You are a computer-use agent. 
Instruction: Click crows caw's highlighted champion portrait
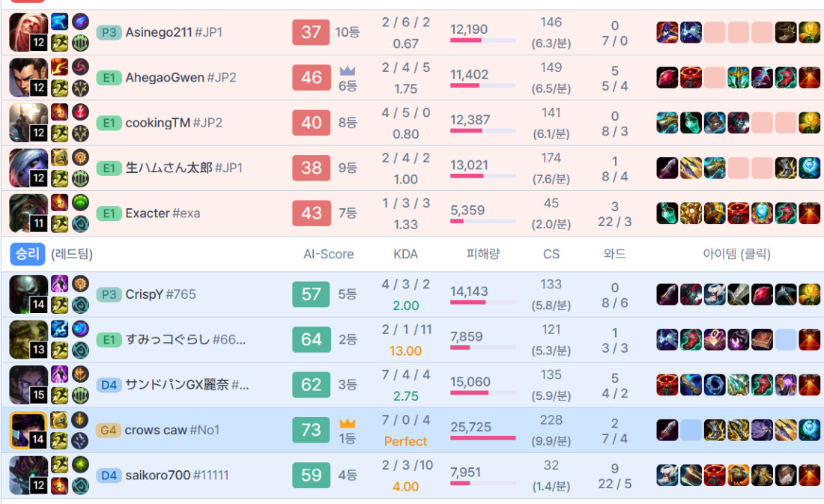point(28,430)
